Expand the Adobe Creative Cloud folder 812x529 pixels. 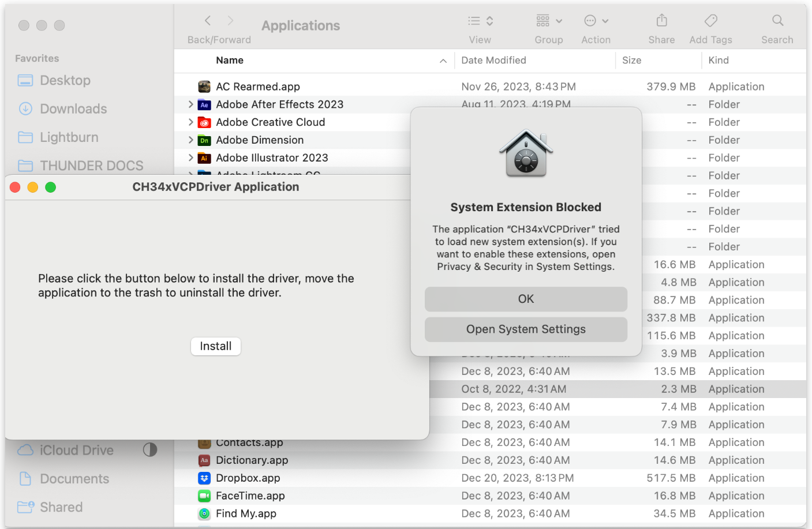point(191,122)
